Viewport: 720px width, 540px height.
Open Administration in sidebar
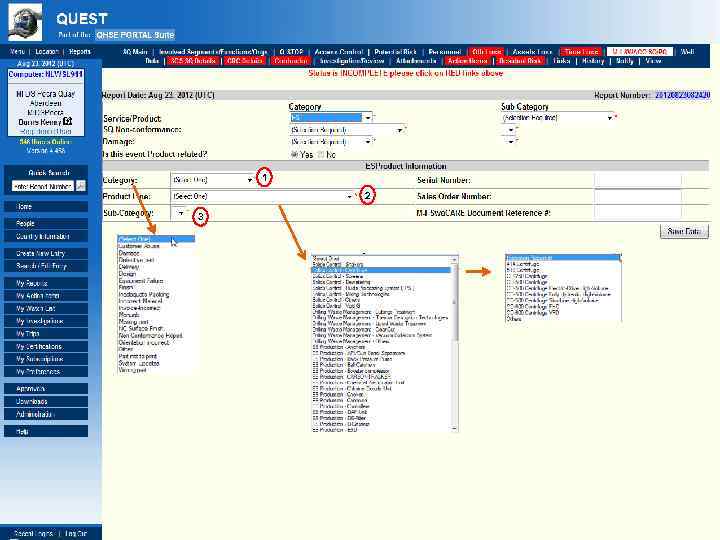pos(46,414)
